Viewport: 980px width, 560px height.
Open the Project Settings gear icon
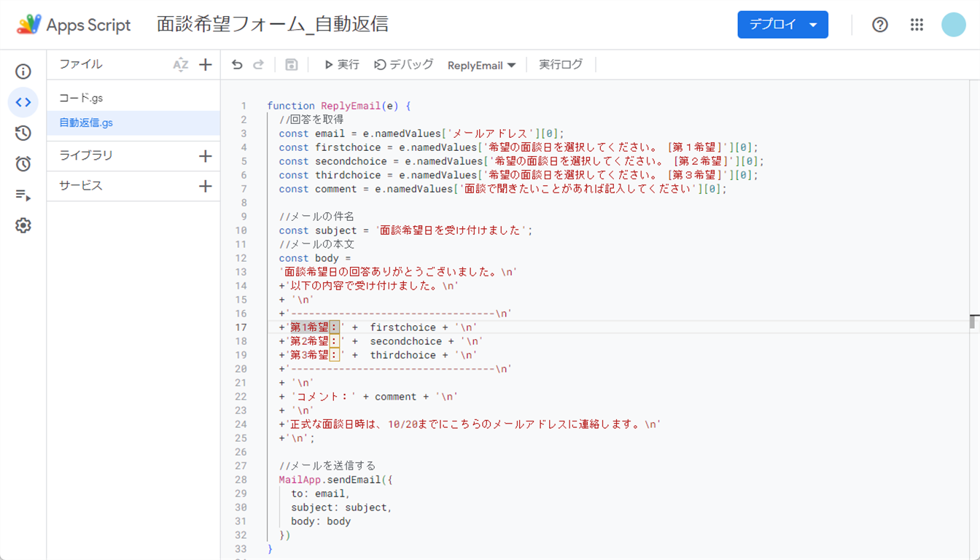click(23, 226)
